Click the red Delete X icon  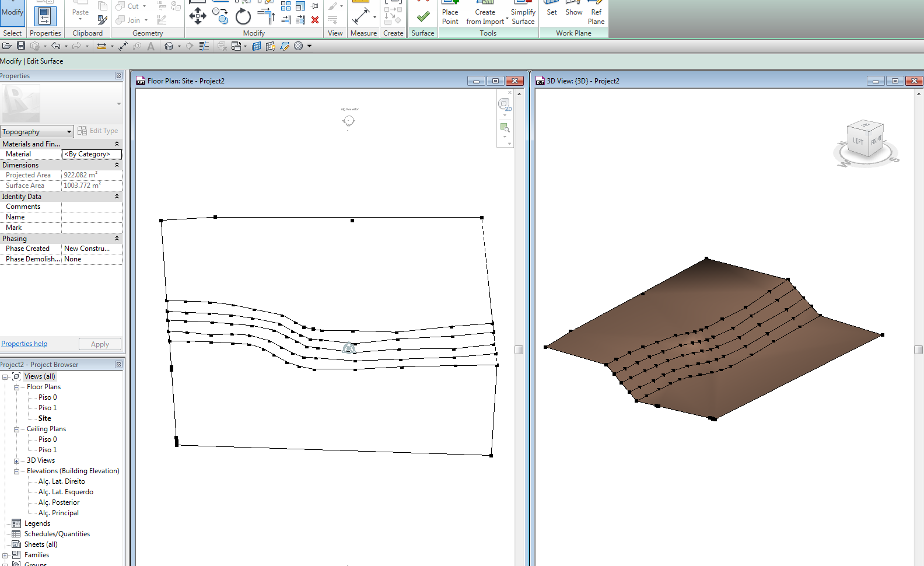[315, 20]
